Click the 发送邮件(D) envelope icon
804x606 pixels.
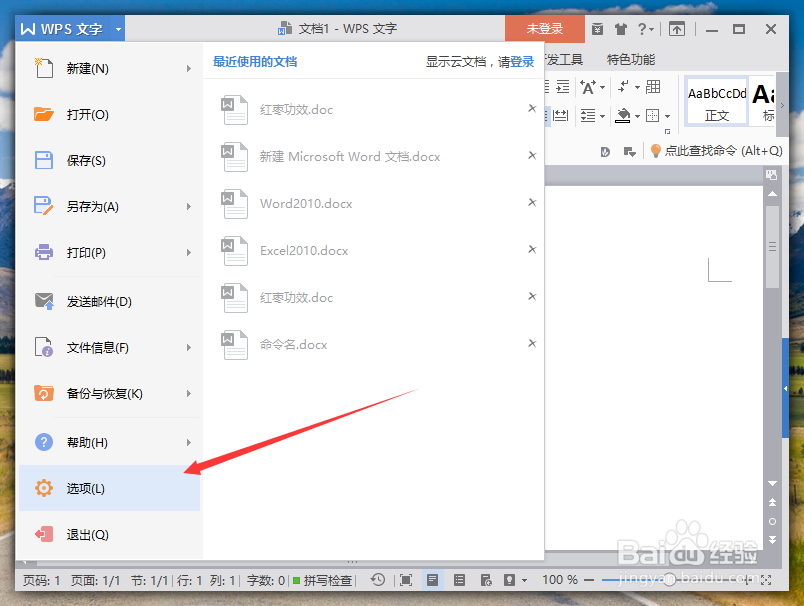(44, 301)
